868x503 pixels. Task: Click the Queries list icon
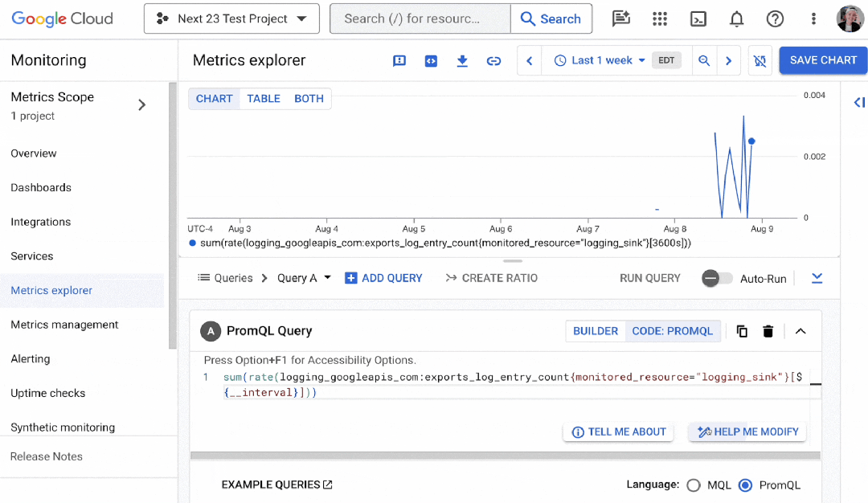(203, 278)
